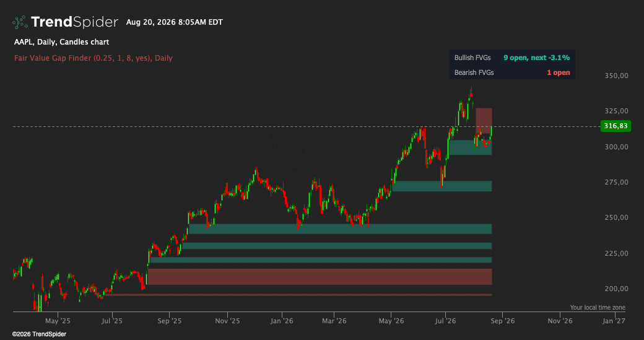The width and height of the screenshot is (644, 340).
Task: Click the timestamp Aug 20, 2026 8:05AM EDT
Action: pyautogui.click(x=175, y=22)
